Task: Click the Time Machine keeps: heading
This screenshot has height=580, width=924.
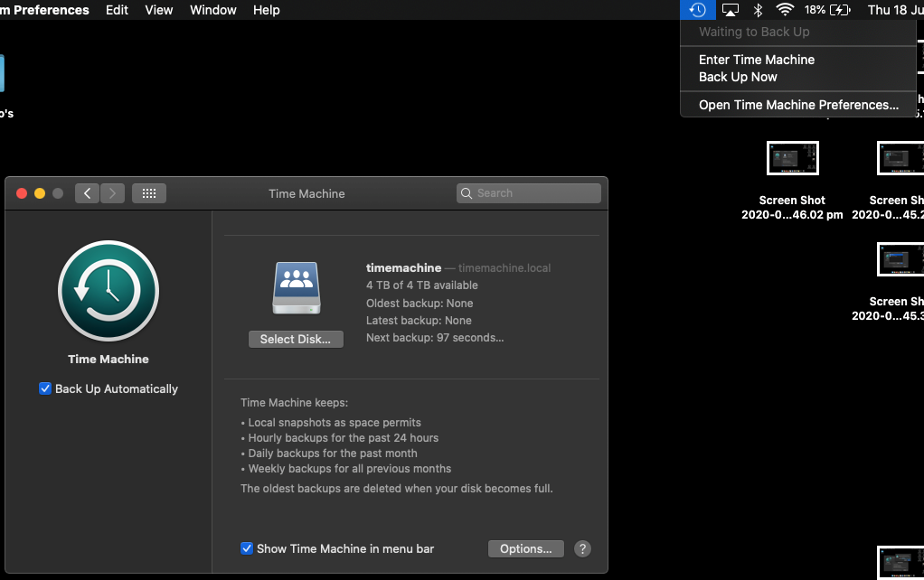Action: point(294,403)
